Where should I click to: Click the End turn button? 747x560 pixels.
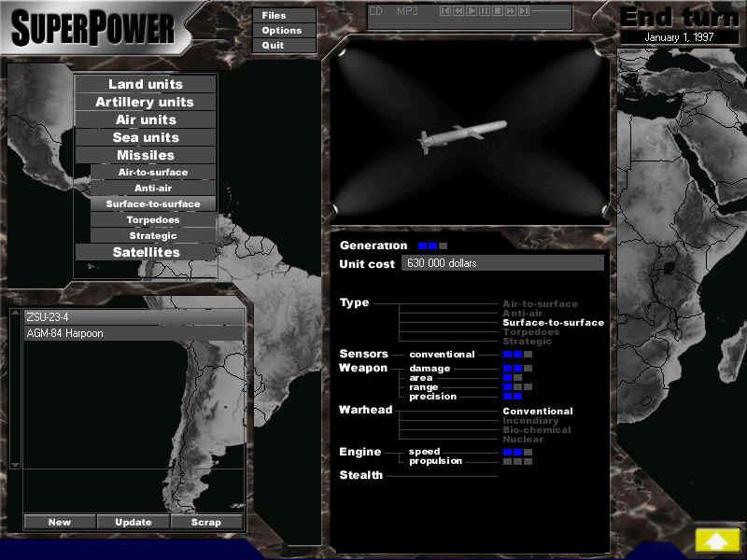click(x=680, y=17)
